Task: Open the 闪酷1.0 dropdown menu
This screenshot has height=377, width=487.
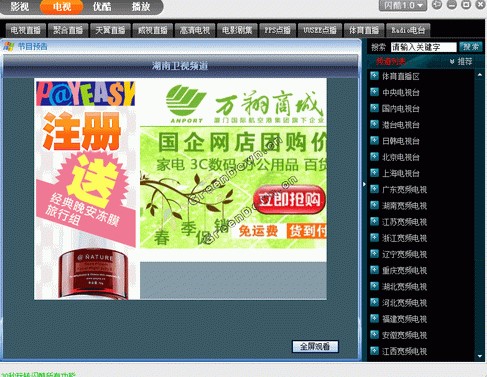Action: point(403,5)
